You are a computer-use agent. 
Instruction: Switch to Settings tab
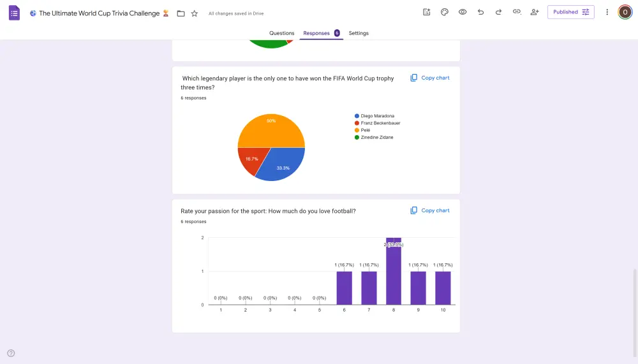pos(359,33)
